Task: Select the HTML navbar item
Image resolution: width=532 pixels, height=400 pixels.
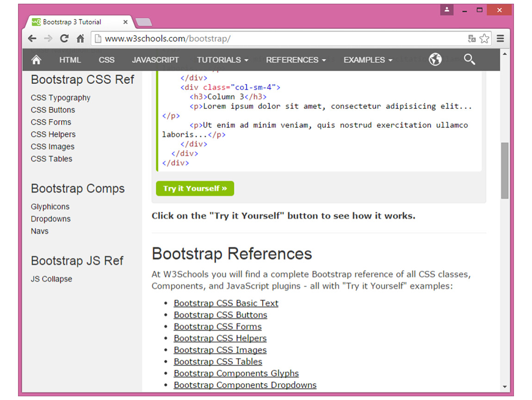Action: pyautogui.click(x=70, y=60)
